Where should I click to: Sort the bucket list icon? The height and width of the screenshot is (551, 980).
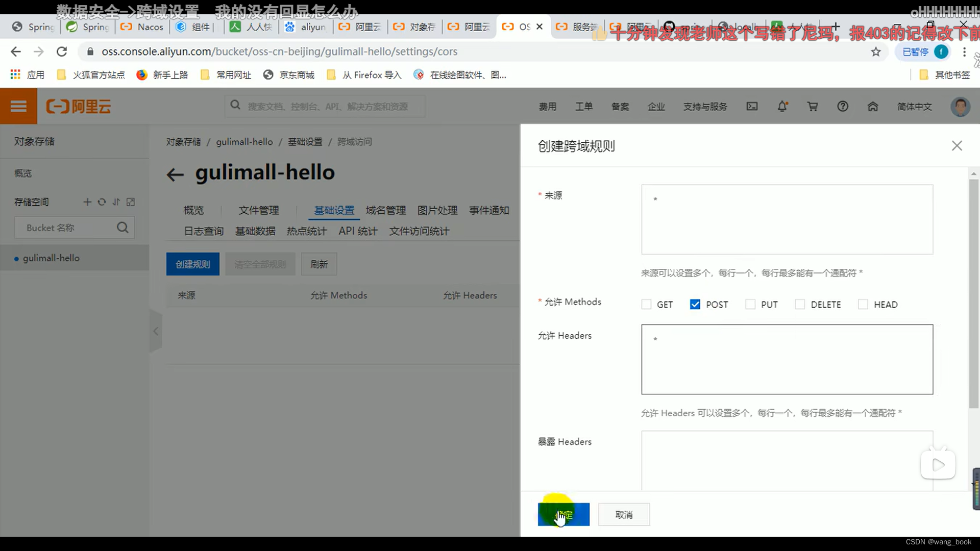click(x=116, y=202)
